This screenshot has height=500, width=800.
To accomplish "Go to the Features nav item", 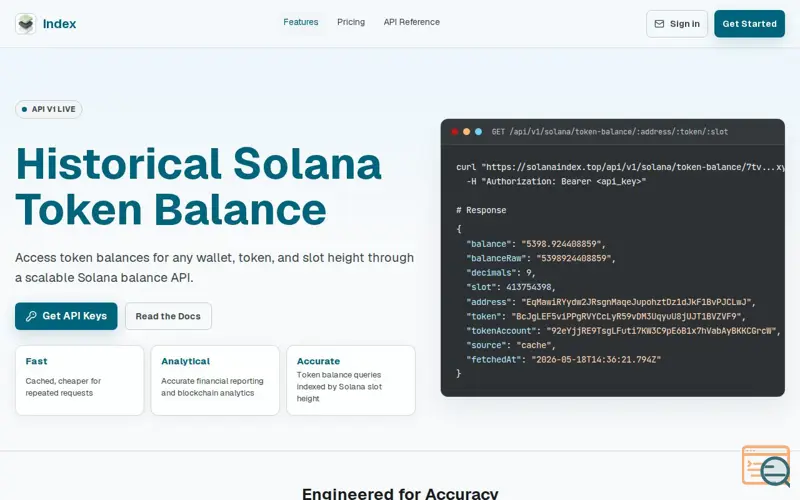I will pyautogui.click(x=301, y=22).
